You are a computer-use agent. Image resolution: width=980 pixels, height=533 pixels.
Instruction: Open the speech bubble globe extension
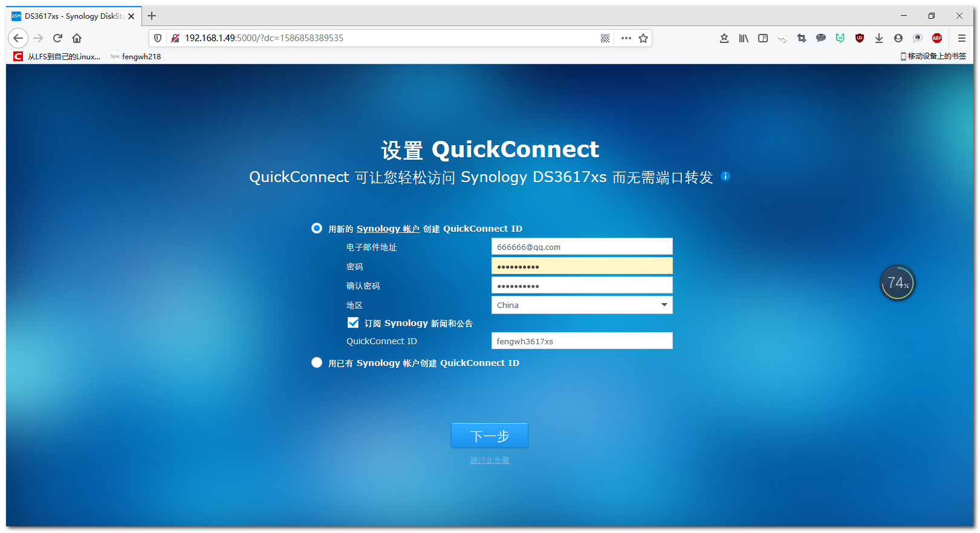[918, 38]
